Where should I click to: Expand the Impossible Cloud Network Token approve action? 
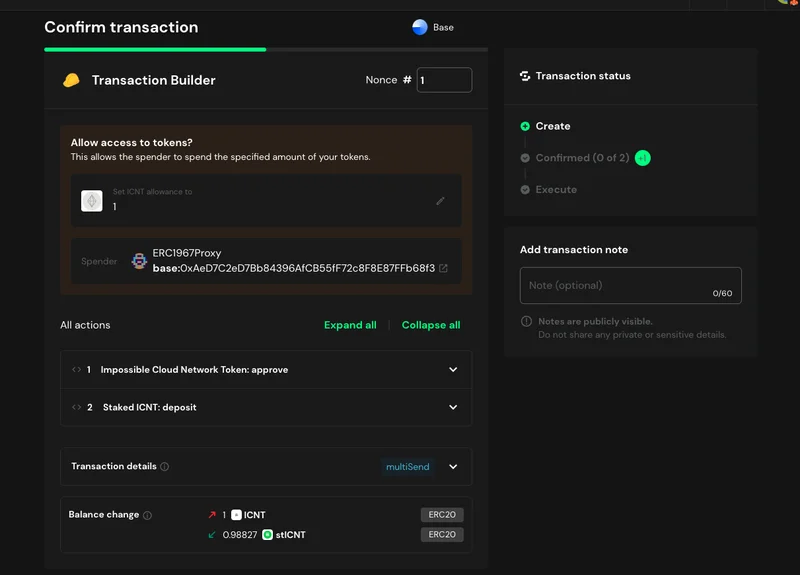[453, 370]
